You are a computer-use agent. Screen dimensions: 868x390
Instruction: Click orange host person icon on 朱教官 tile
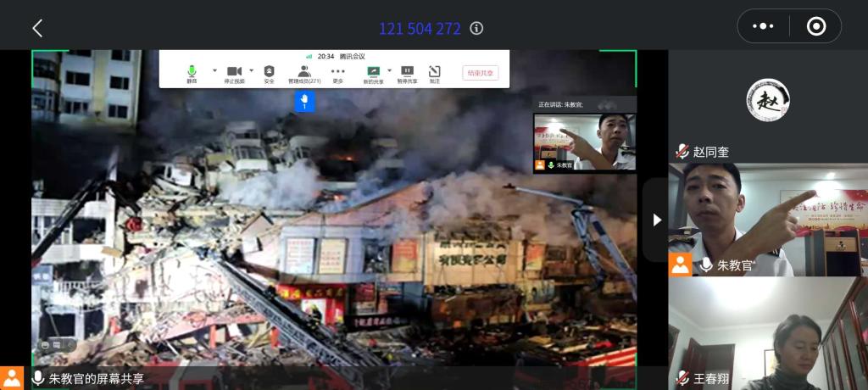(681, 265)
